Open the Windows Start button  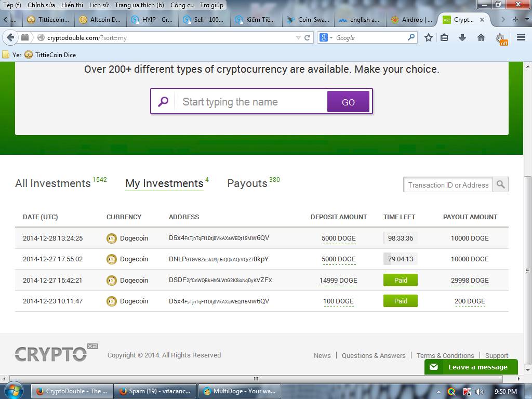pos(13,391)
